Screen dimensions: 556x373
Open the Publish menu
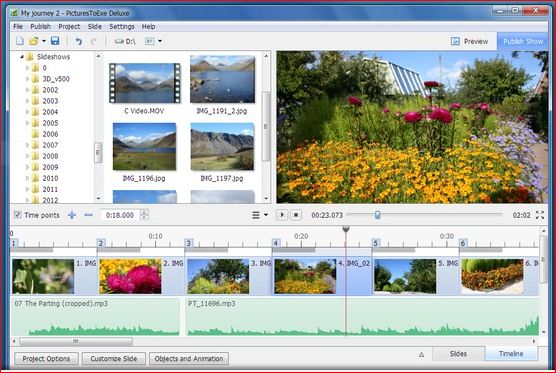[40, 27]
